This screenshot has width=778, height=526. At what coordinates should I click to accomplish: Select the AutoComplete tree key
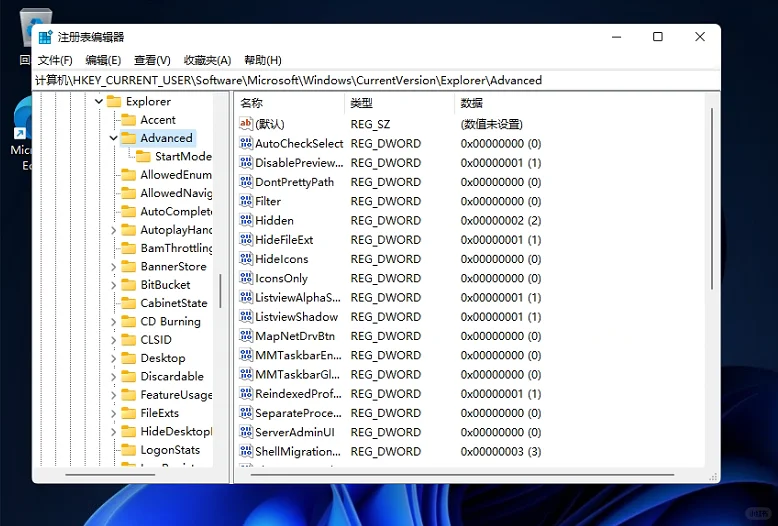pyautogui.click(x=176, y=211)
